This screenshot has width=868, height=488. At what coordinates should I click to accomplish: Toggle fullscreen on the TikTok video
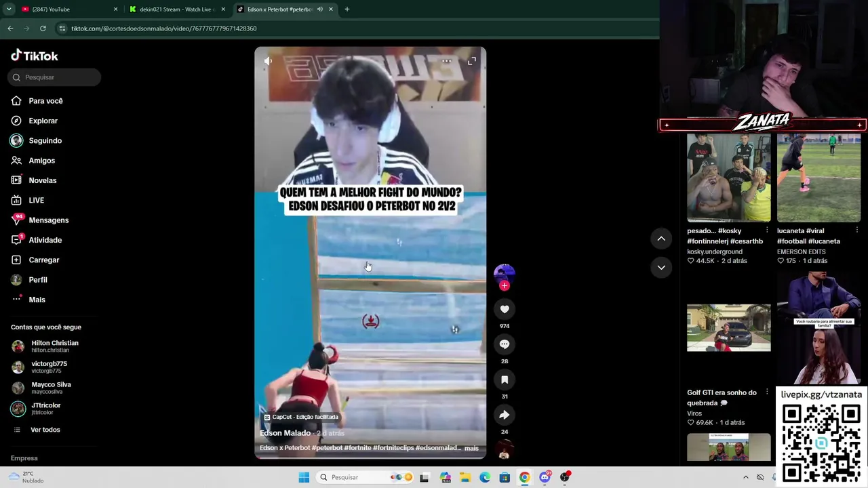(x=472, y=61)
